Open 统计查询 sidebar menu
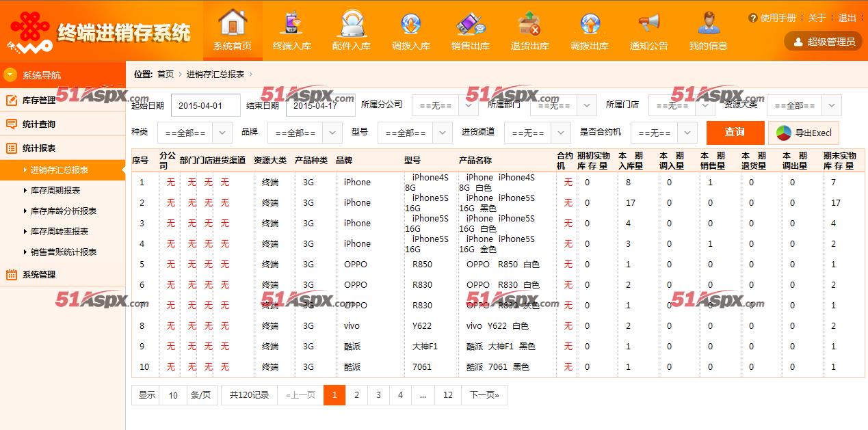This screenshot has width=868, height=430. 39,124
